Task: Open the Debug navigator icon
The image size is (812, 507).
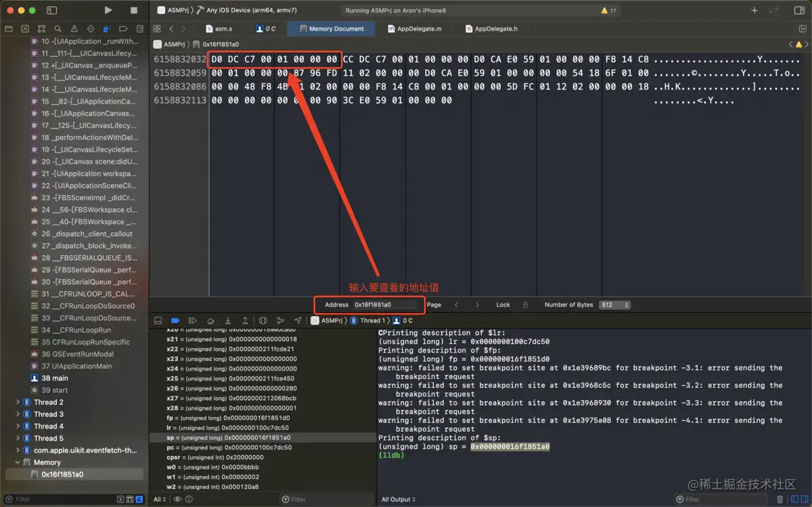Action: pyautogui.click(x=106, y=29)
